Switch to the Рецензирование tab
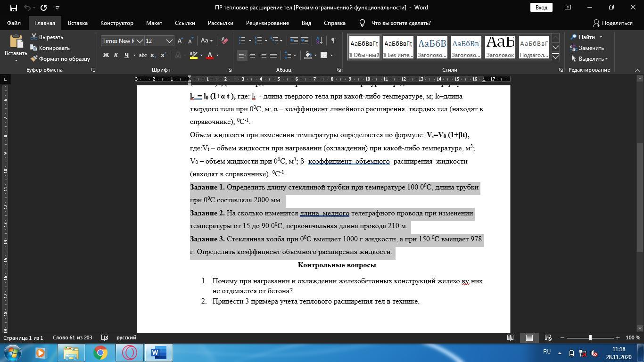 (x=267, y=23)
